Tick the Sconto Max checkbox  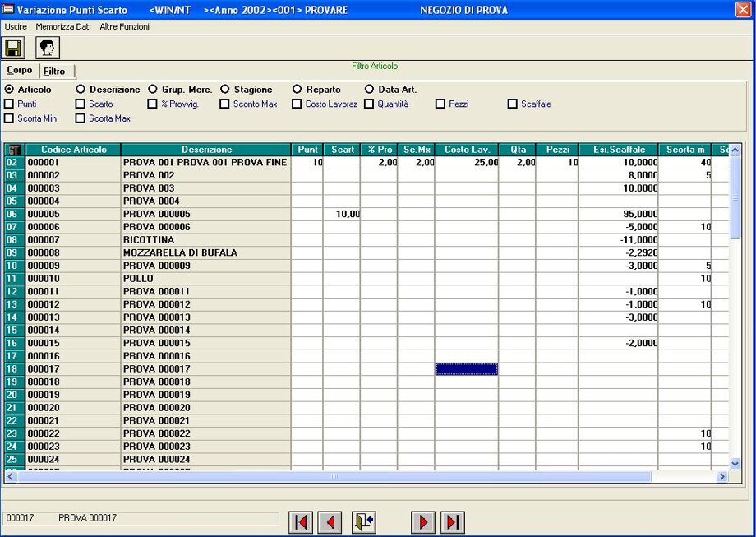[x=225, y=104]
